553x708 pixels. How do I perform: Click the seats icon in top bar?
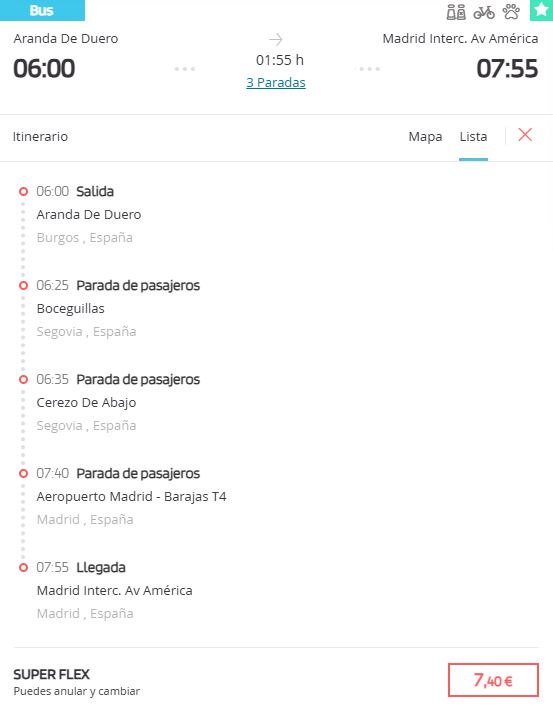point(456,12)
